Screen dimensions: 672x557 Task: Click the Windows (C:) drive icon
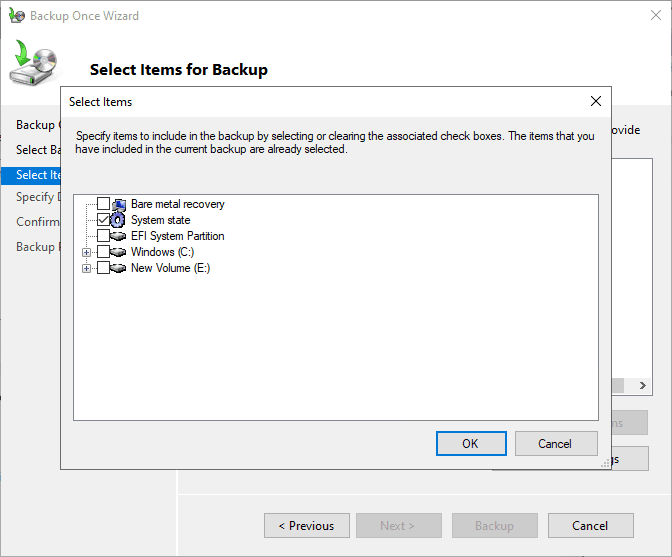[x=119, y=252]
